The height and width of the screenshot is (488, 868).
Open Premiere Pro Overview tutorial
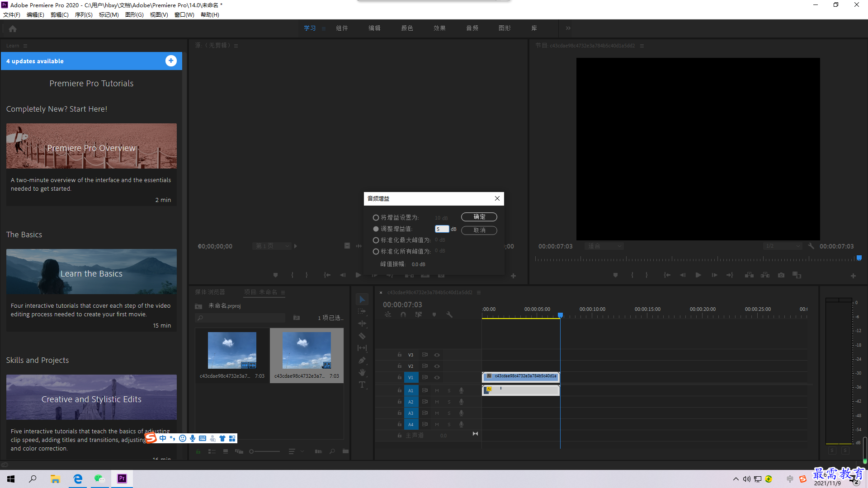91,146
